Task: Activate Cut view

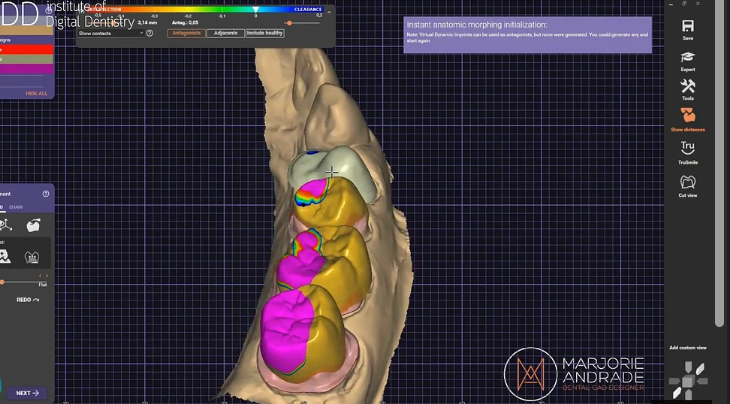Action: (688, 182)
